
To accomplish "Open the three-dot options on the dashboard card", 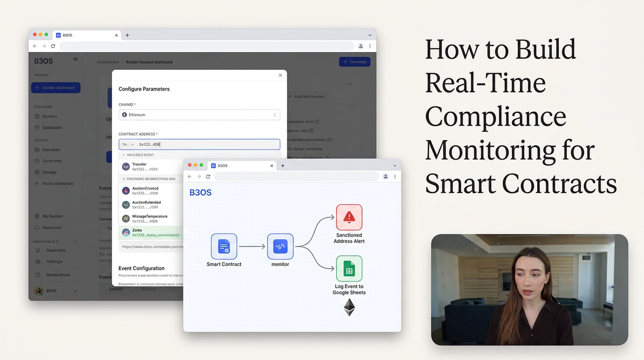I will tap(349, 84).
